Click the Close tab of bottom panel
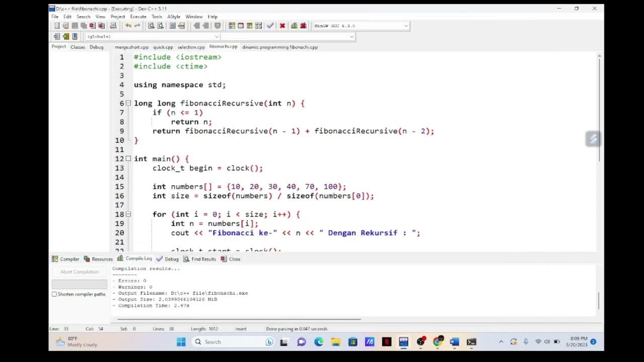644x362 pixels. [231, 259]
